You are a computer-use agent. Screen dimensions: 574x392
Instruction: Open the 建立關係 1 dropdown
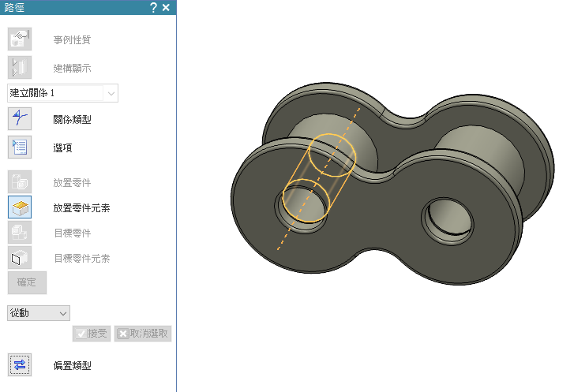(x=62, y=93)
